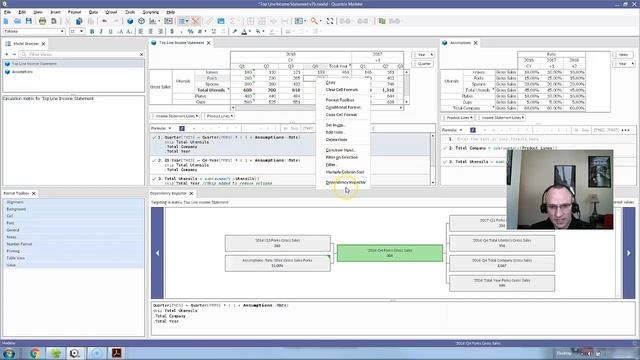Choose Clear Cell Format from context menu
Viewport: 640px width, 360px height.
(x=342, y=89)
